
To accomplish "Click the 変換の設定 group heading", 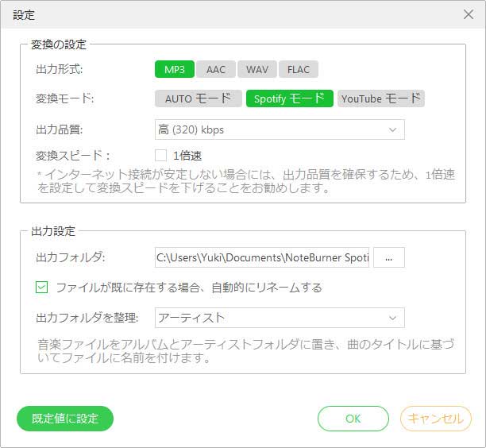I will pyautogui.click(x=59, y=44).
